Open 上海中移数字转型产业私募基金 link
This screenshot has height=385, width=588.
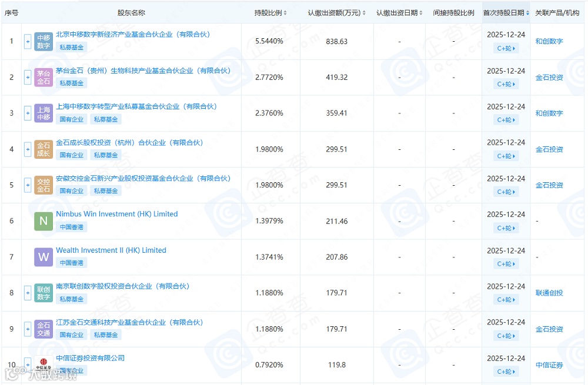pos(136,106)
